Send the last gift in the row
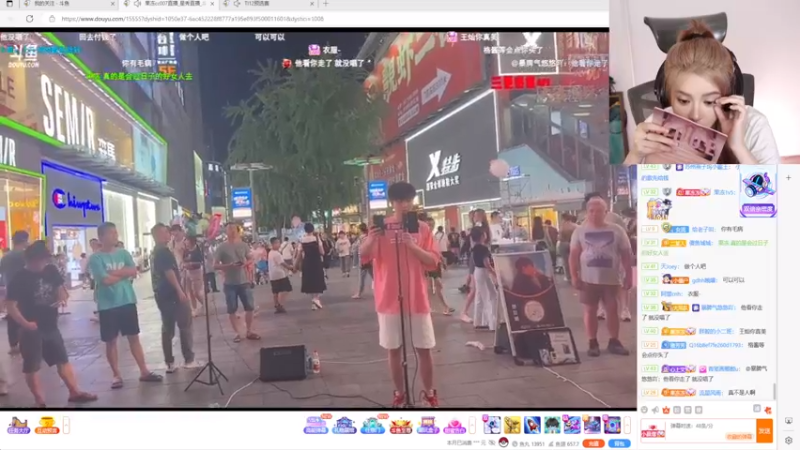The image size is (800, 450). point(612,424)
